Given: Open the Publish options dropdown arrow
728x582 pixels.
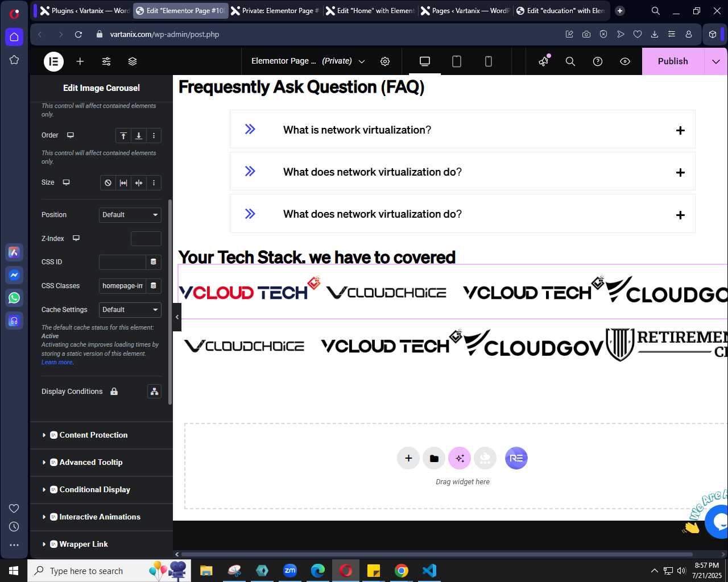Looking at the screenshot, I should point(716,61).
